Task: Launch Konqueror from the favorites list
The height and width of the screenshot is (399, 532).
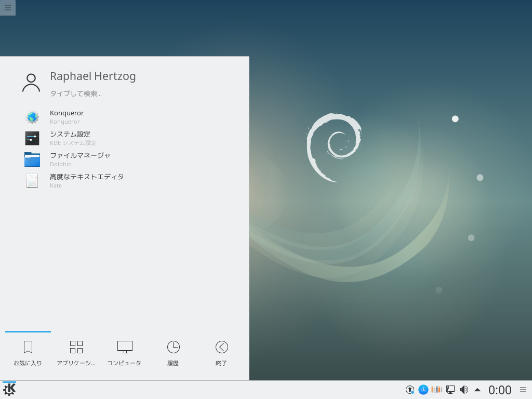Action: pyautogui.click(x=66, y=116)
